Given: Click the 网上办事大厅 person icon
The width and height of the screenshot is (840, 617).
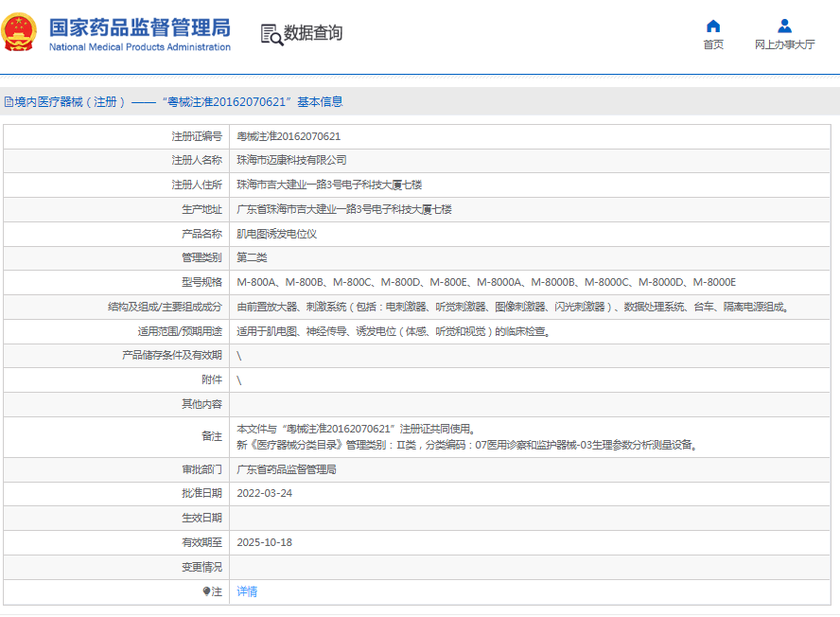Looking at the screenshot, I should click(784, 26).
